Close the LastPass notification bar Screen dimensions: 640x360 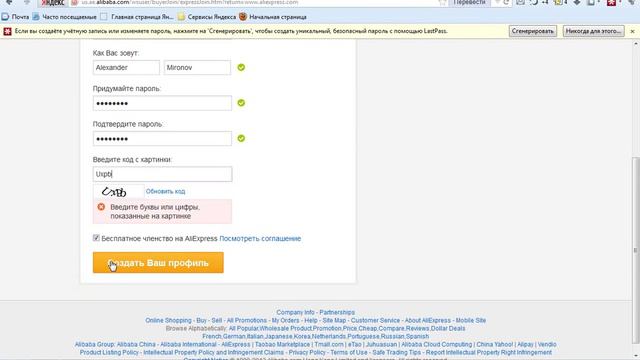(632, 31)
